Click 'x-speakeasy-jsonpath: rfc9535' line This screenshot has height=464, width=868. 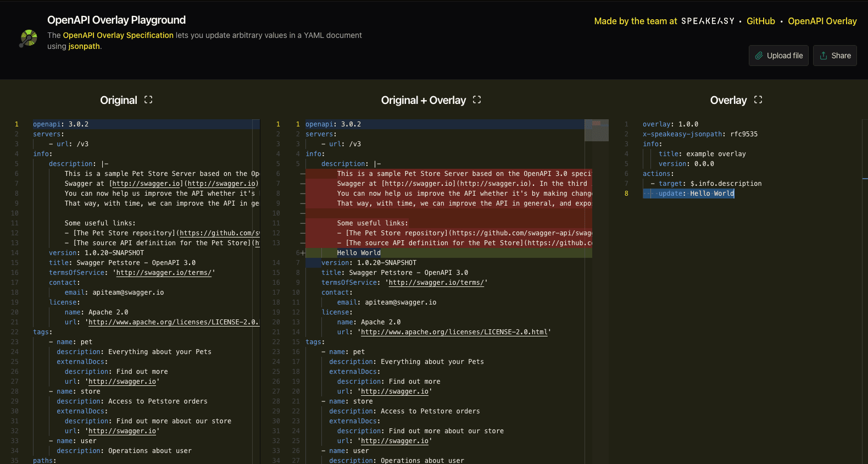(x=700, y=134)
